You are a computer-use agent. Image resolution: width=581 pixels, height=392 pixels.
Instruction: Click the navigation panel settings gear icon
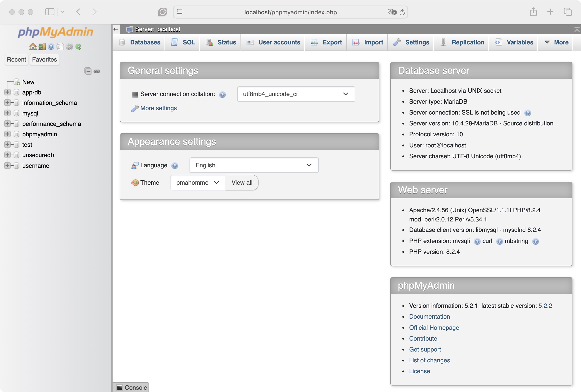69,47
